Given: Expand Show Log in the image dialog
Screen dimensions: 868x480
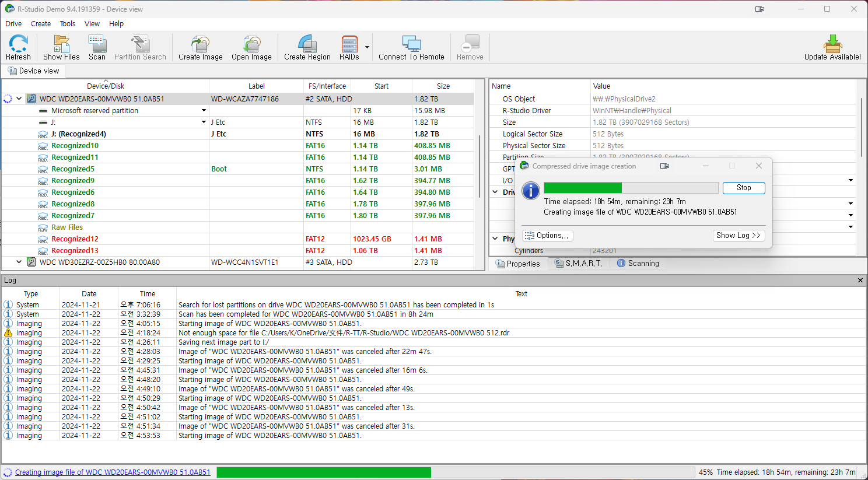Looking at the screenshot, I should point(738,235).
